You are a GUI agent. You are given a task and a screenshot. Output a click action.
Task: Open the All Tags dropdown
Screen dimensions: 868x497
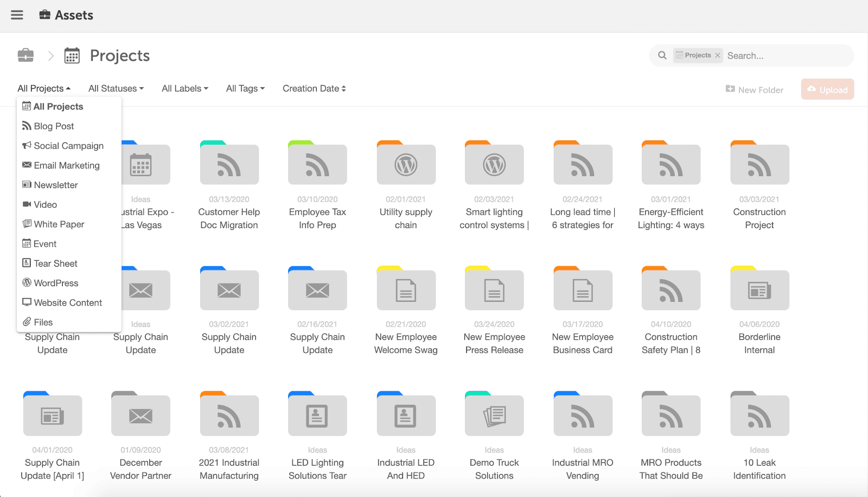click(x=245, y=88)
